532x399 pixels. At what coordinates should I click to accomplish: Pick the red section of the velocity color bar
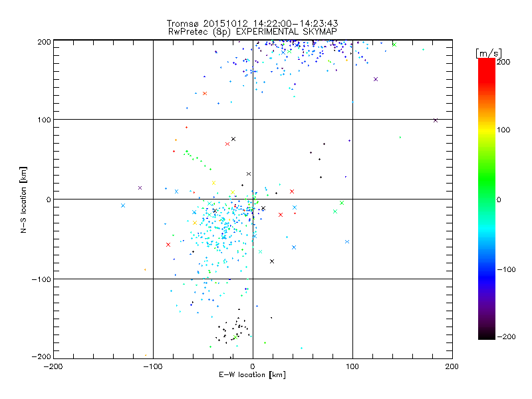pos(487,73)
